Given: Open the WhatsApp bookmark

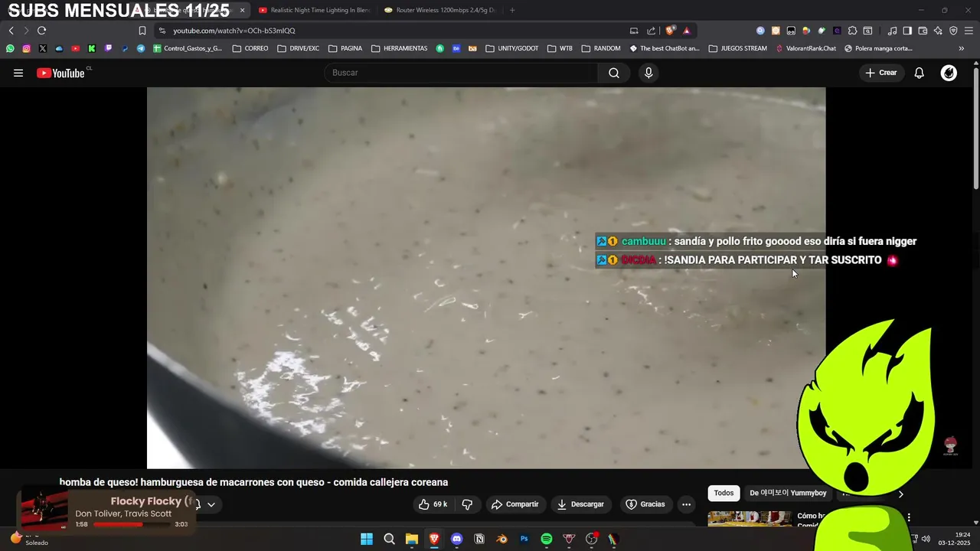Looking at the screenshot, I should click(x=10, y=48).
